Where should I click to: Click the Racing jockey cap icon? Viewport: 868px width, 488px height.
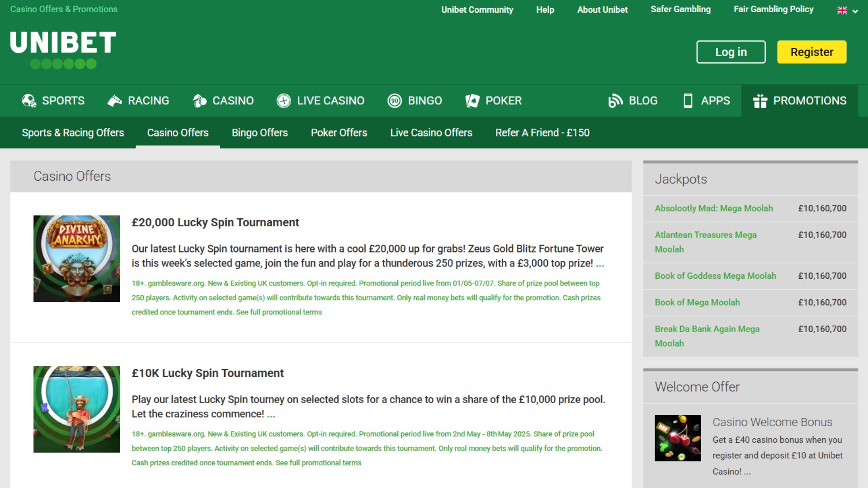[114, 100]
